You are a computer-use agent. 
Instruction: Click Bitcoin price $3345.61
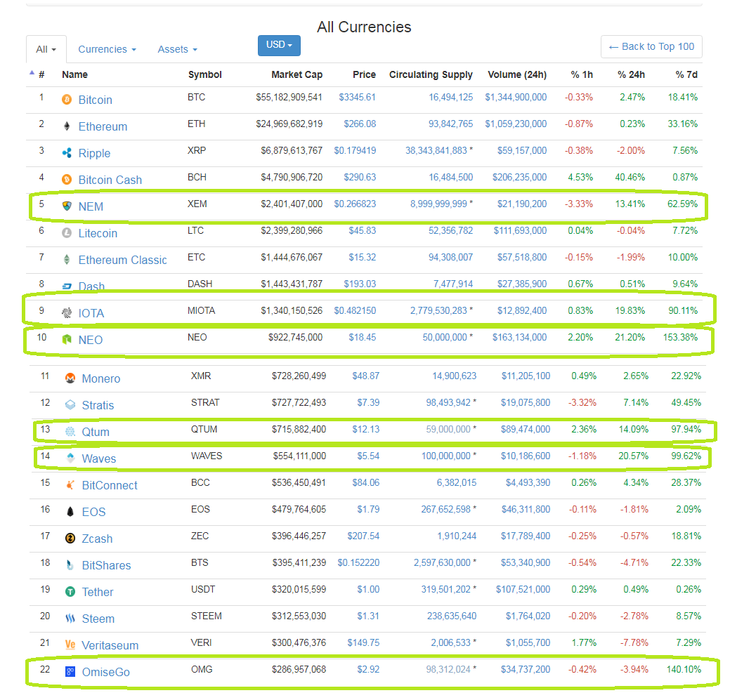point(357,97)
